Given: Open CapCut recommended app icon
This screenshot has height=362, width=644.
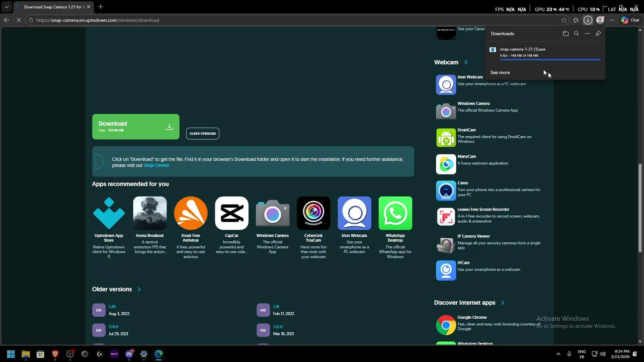Looking at the screenshot, I should [x=231, y=213].
